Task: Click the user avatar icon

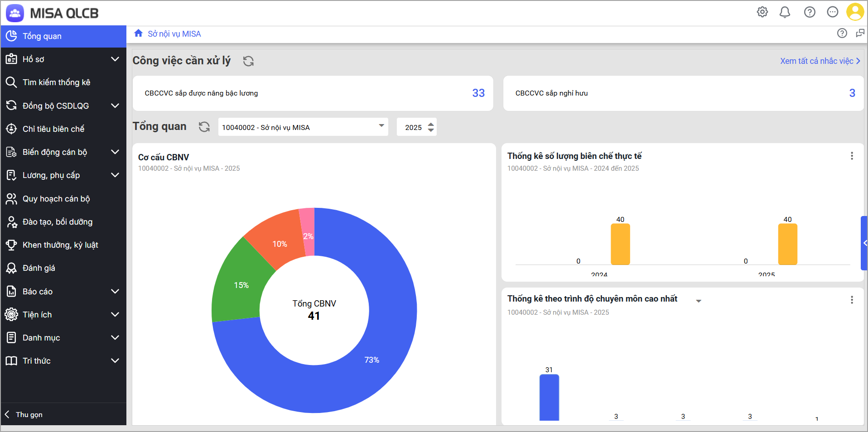Action: pos(855,12)
